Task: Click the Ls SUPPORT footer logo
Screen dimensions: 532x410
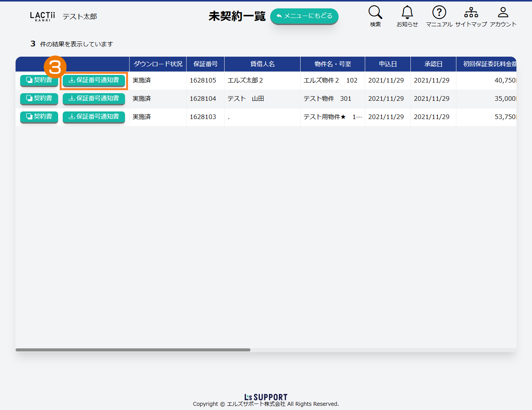Action: (x=266, y=397)
